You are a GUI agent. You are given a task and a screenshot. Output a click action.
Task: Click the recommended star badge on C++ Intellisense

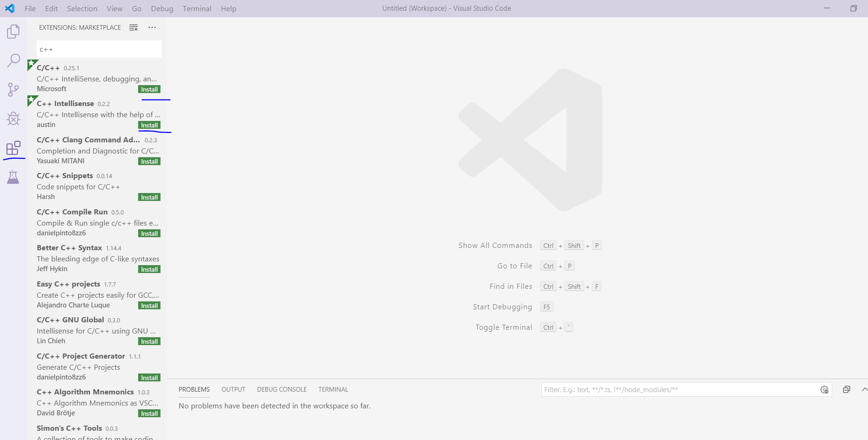(x=31, y=99)
